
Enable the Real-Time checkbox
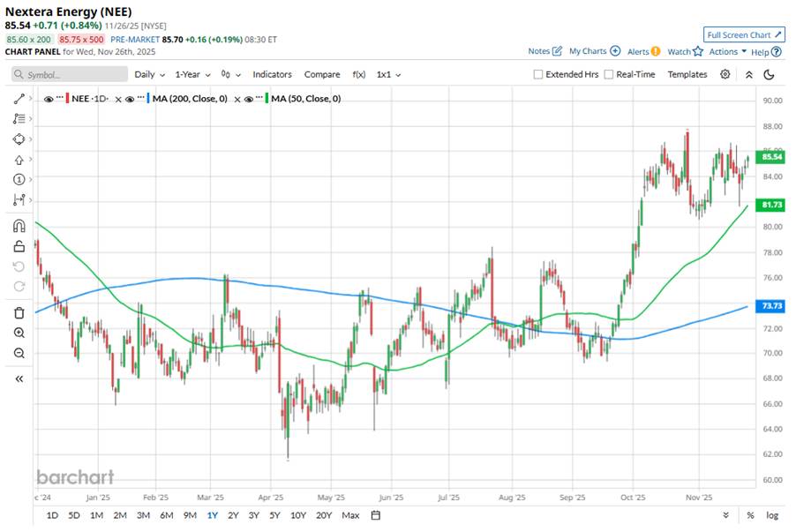[x=609, y=75]
